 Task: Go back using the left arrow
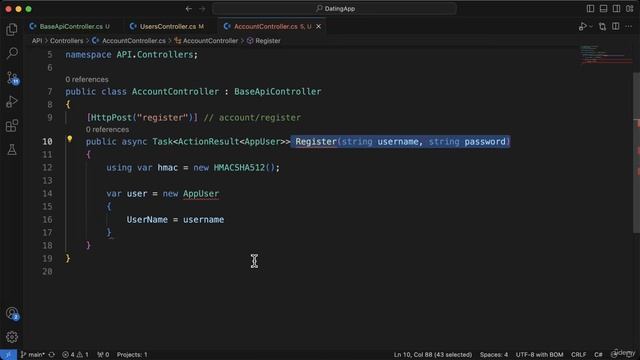pyautogui.click(x=189, y=9)
